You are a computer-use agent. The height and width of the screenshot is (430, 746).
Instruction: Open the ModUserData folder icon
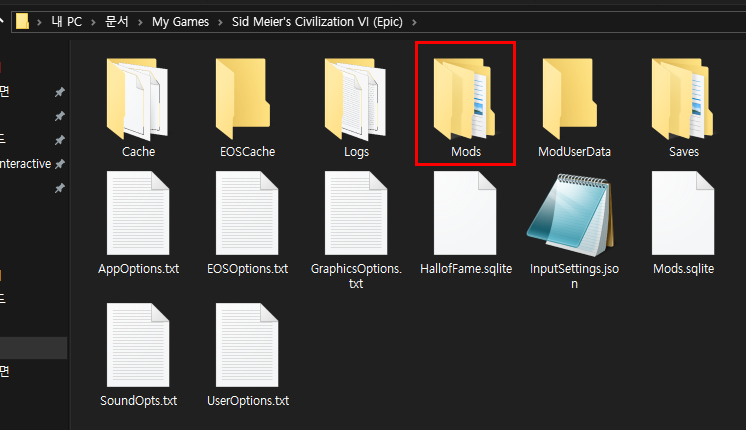[x=570, y=99]
